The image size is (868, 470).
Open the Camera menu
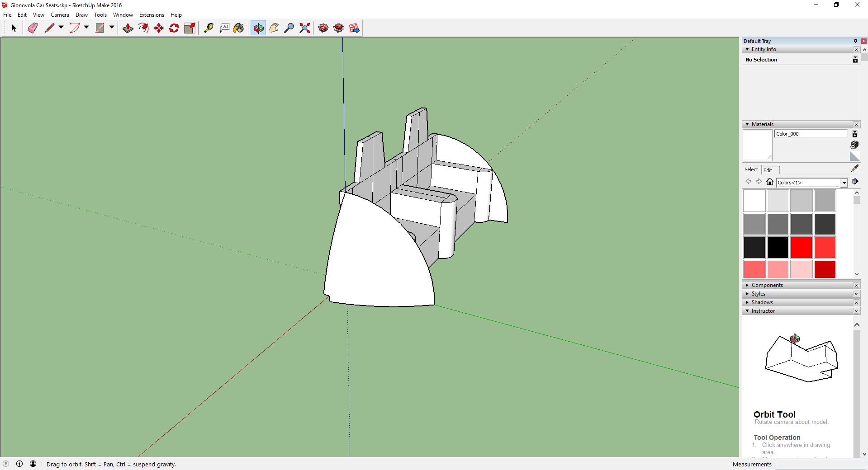60,15
